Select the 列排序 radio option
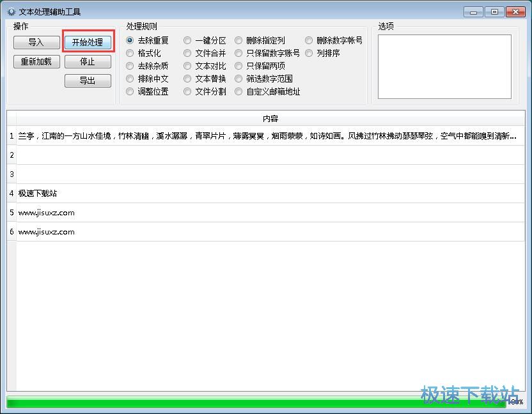 coord(322,53)
